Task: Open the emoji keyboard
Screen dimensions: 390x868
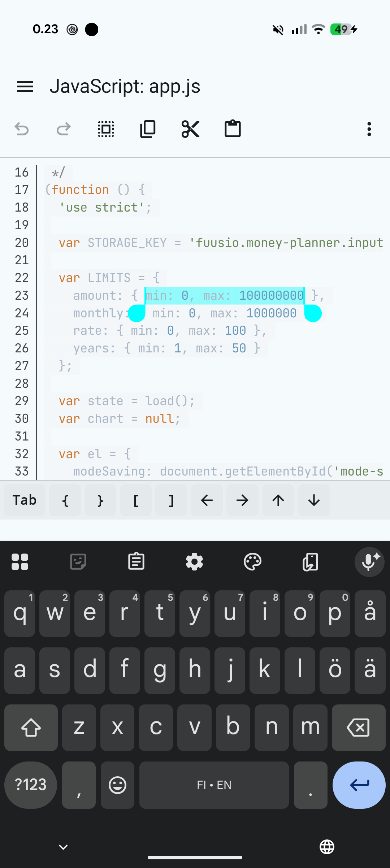Action: (117, 785)
